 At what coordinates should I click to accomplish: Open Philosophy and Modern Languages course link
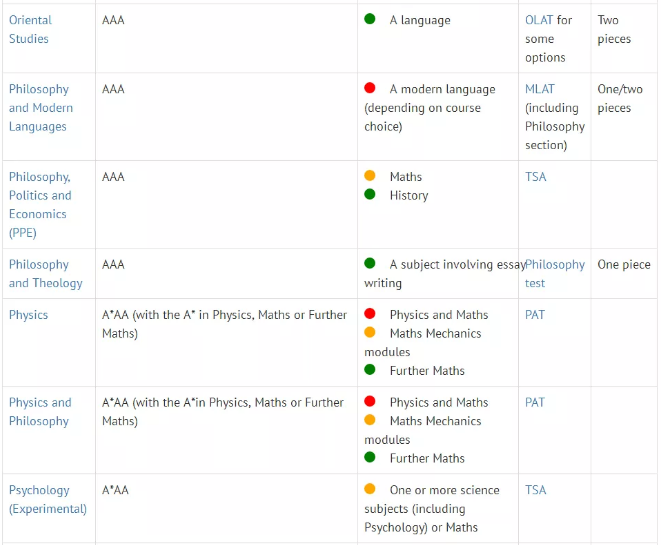[x=39, y=107]
